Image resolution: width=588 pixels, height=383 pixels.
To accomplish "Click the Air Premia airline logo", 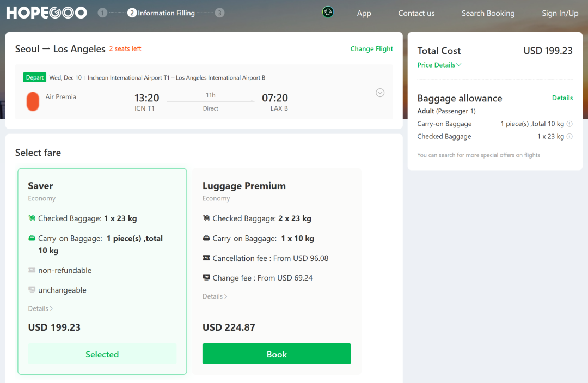I will [x=33, y=101].
